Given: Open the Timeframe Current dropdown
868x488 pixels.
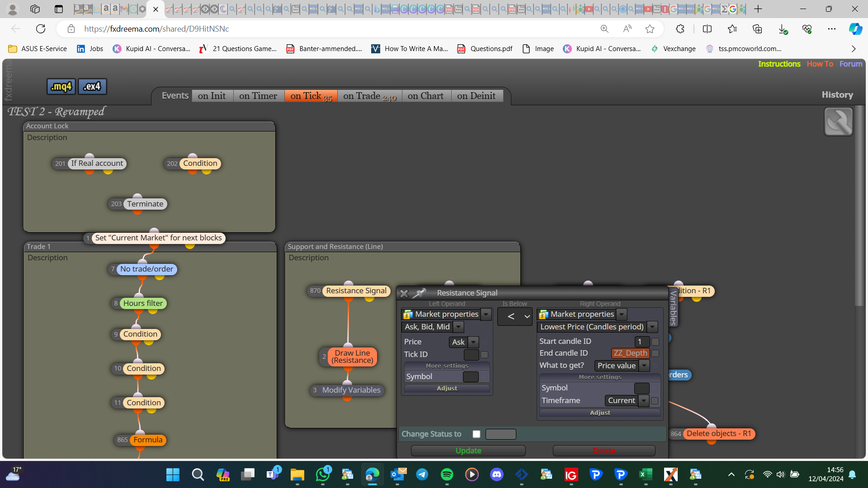Looking at the screenshot, I should coord(644,401).
